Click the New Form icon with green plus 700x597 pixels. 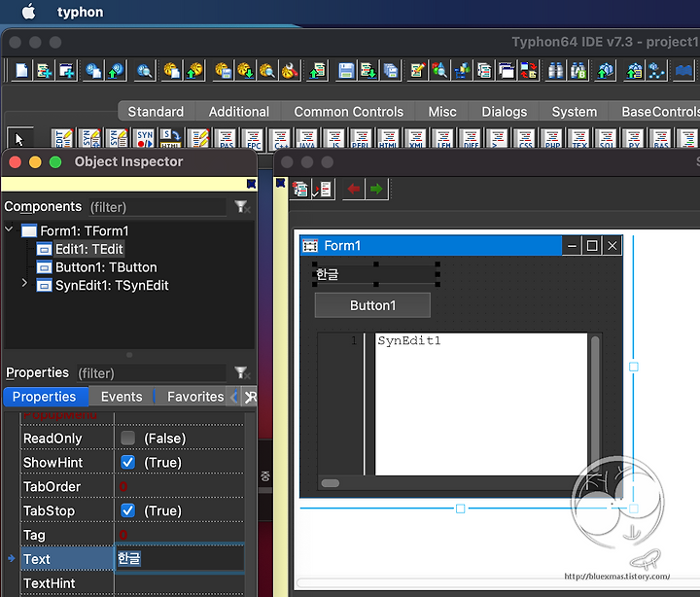click(66, 71)
